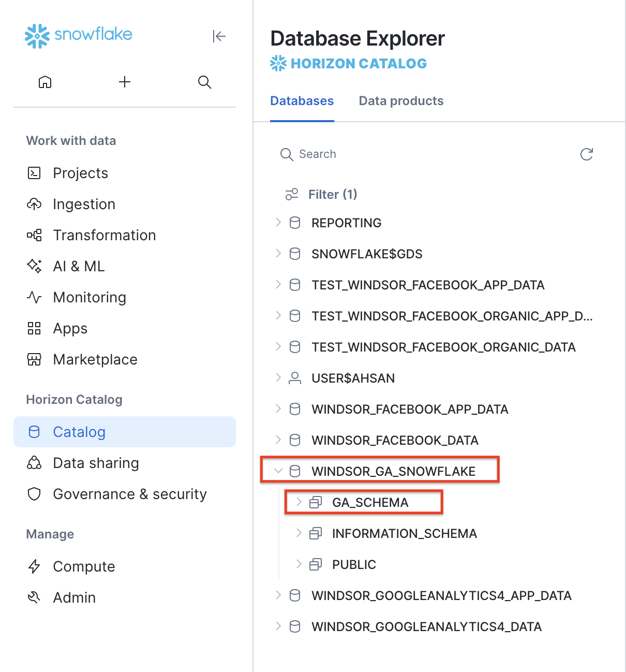Open Transformation in the sidebar
Viewport: 626px width, 672px height.
coord(125,235)
